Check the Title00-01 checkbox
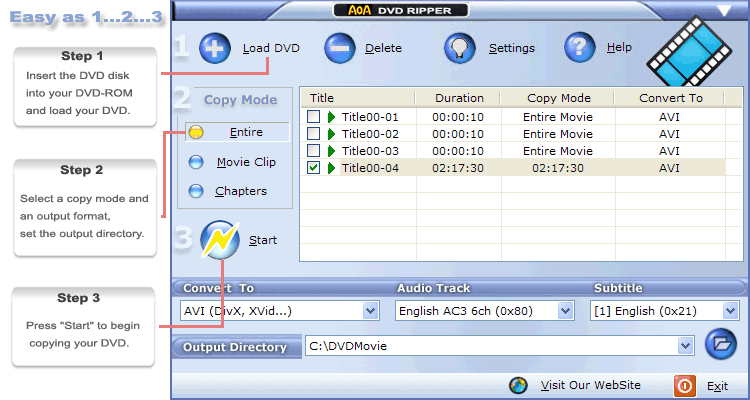 [x=313, y=117]
